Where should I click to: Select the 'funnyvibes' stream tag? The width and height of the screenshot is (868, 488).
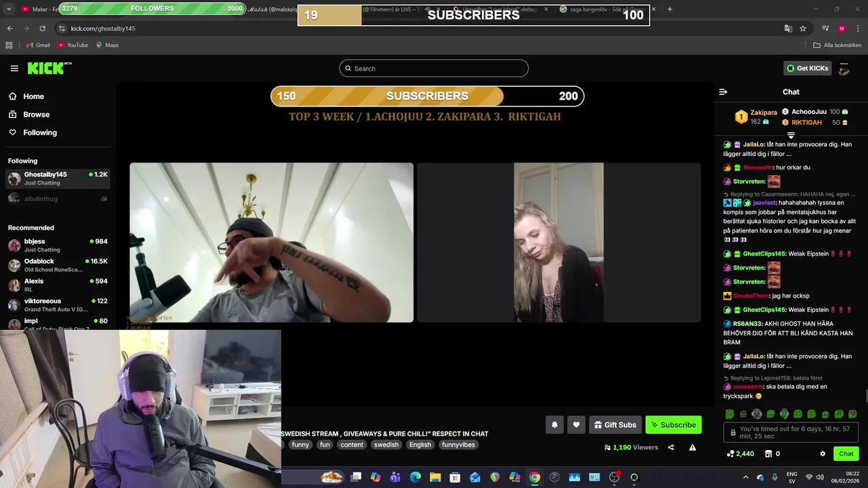coord(458,445)
